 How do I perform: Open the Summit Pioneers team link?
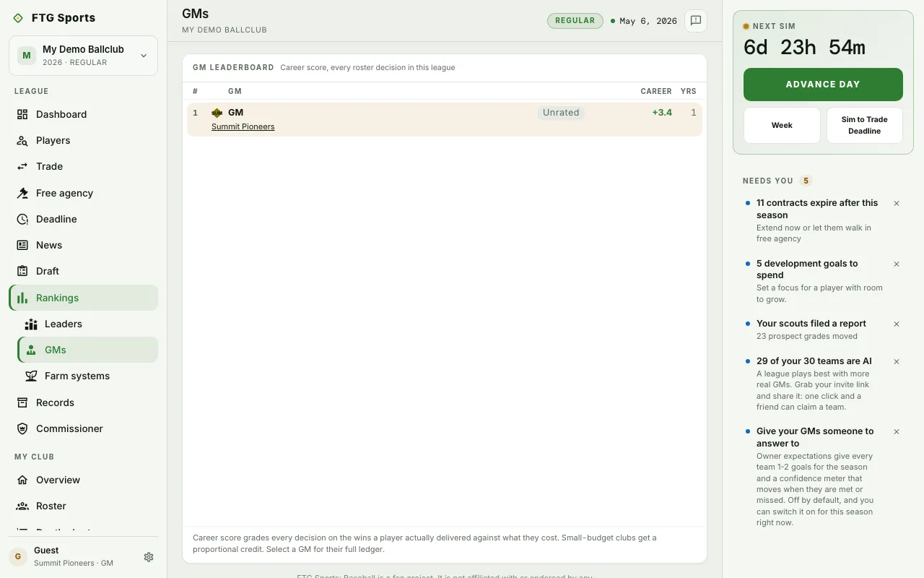pos(243,126)
